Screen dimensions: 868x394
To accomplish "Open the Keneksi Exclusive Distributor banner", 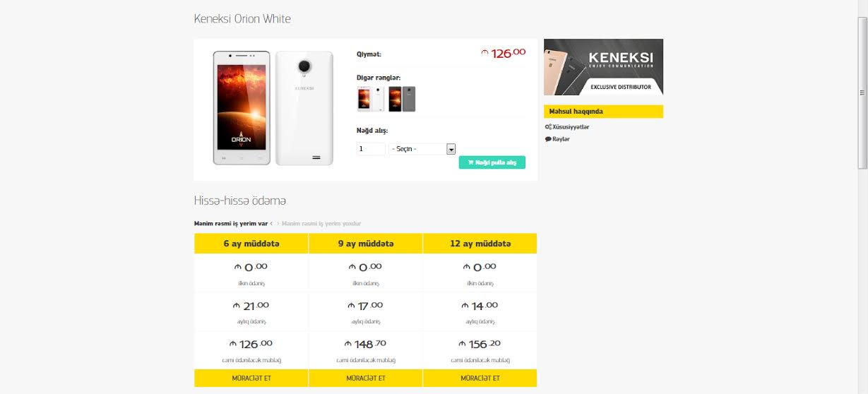I will pos(603,67).
